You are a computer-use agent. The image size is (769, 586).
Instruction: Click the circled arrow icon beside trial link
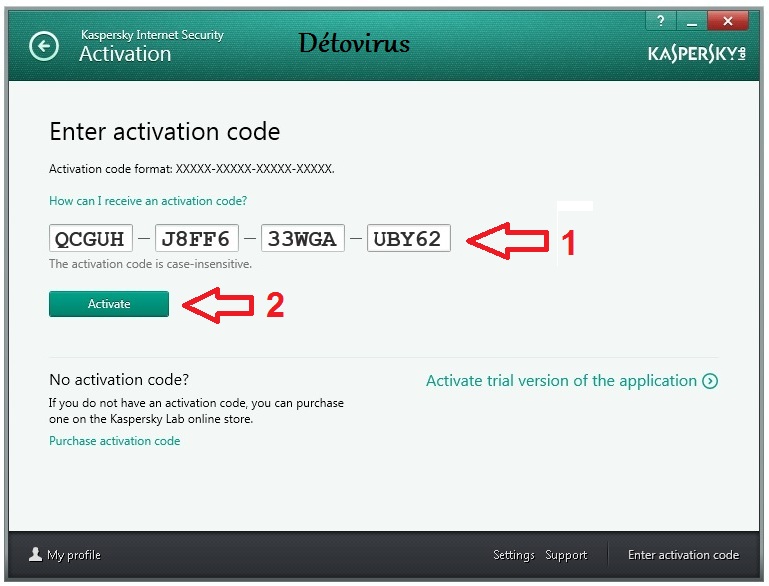pyautogui.click(x=710, y=381)
